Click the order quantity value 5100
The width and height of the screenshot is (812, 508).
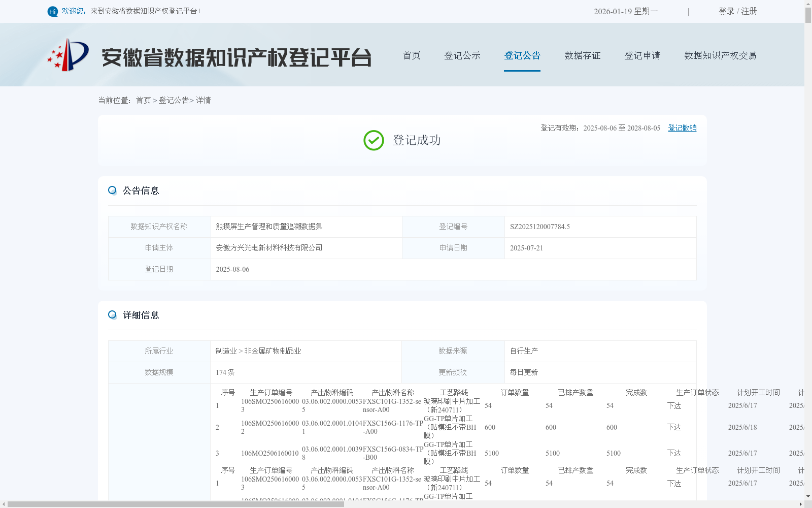492,453
